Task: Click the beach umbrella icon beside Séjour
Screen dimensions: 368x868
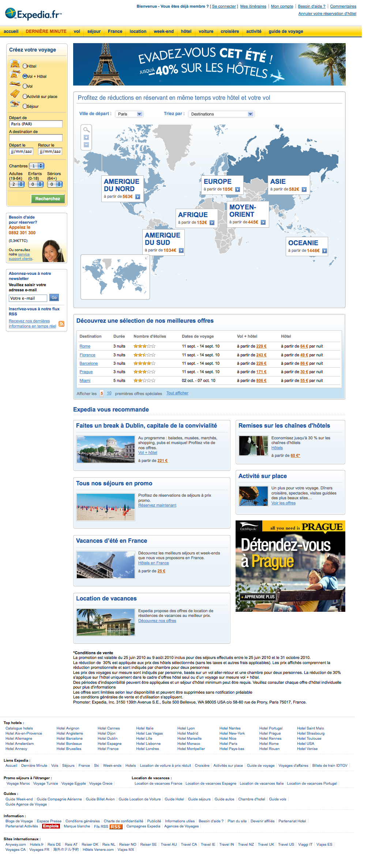Action: click(x=15, y=104)
